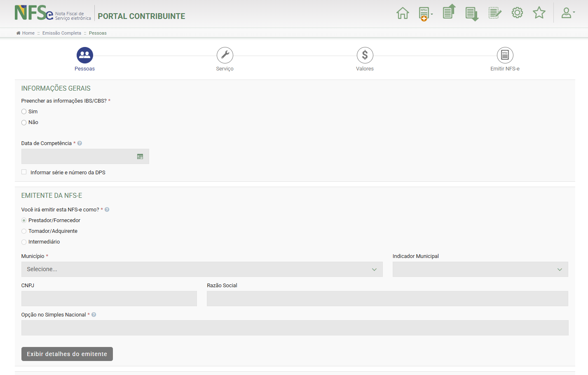Show help for 'Você irá emitir esta NFS-e como?'
Viewport: 588px width, 375px height.
107,210
